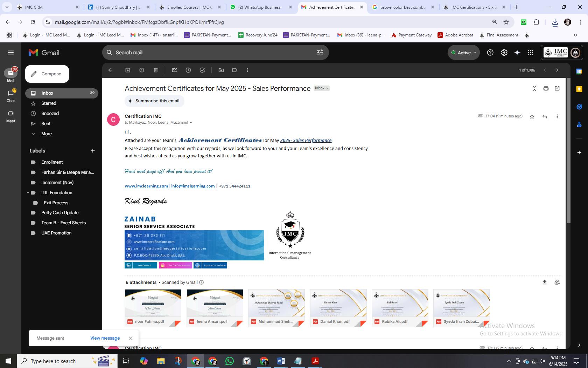Open the Gmail main menu hamburger
This screenshot has width=588, height=368.
11,53
